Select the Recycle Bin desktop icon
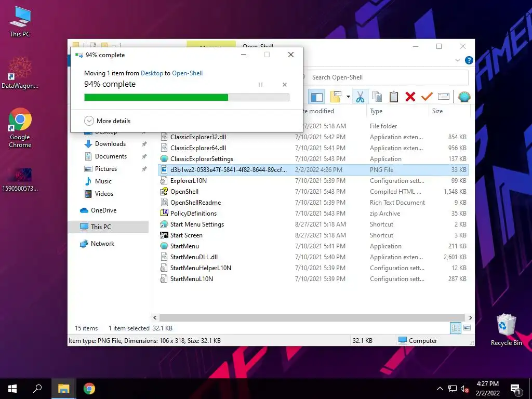This screenshot has width=532, height=399. coord(506,330)
